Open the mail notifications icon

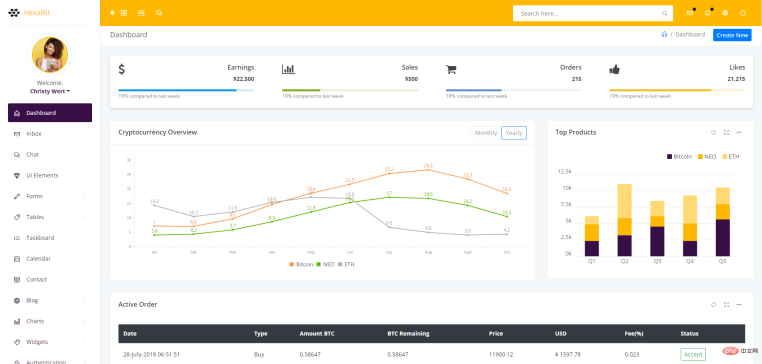pos(690,13)
